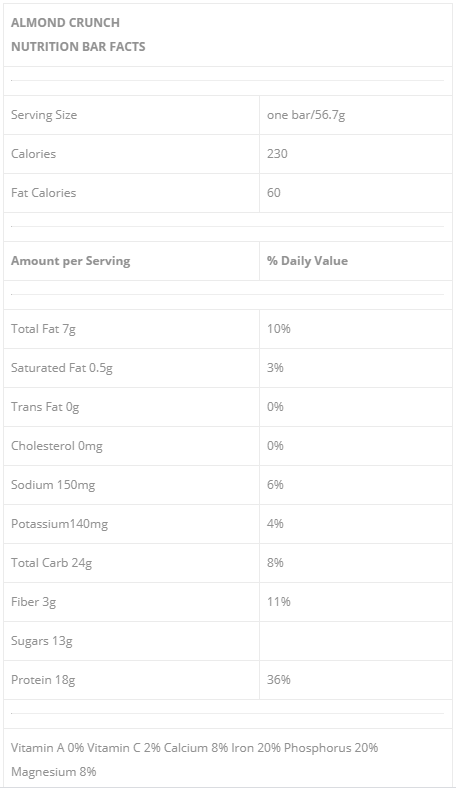This screenshot has height=790, width=456.
Task: Select the Serving Size label cell
Action: [x=132, y=115]
